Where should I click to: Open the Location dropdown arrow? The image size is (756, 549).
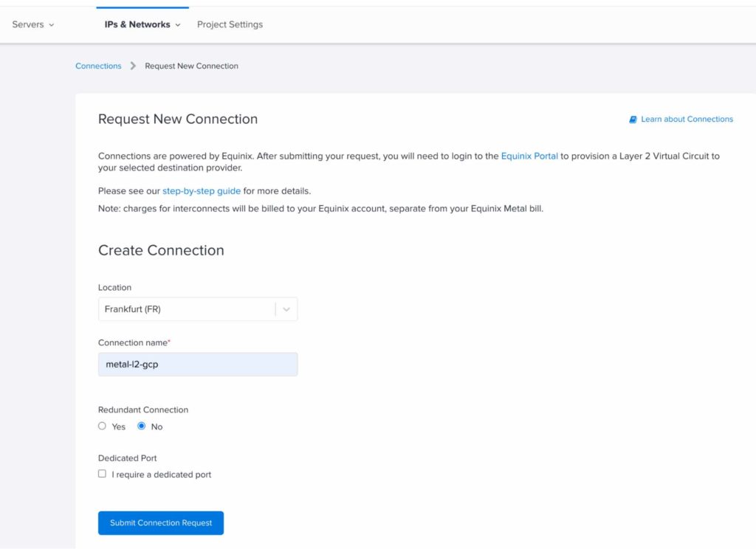coord(286,308)
